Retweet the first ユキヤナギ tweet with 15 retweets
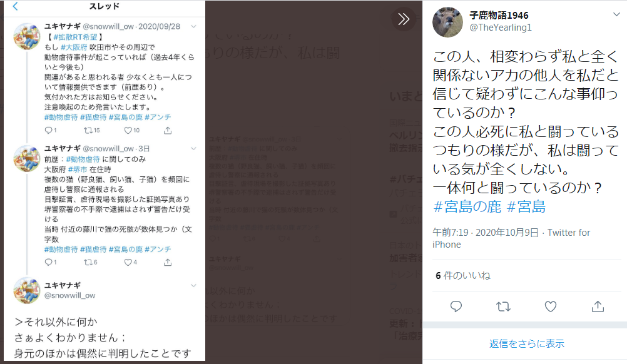 88,130
